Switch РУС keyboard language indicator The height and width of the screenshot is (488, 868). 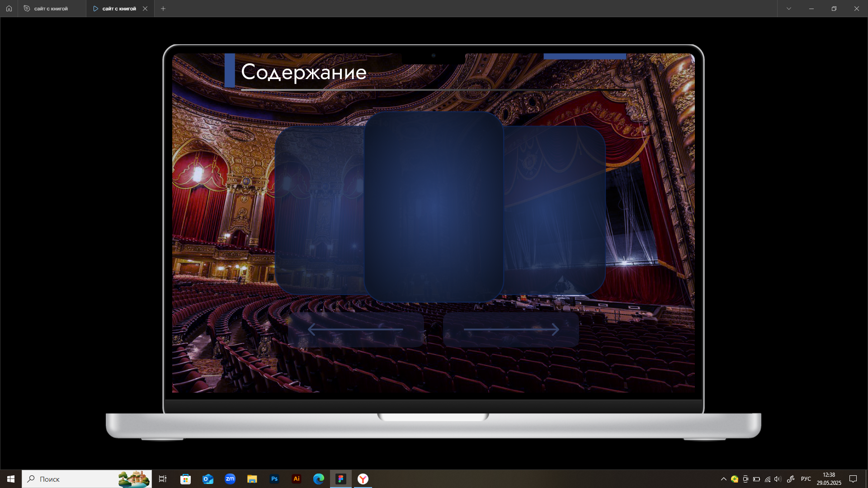pos(806,479)
